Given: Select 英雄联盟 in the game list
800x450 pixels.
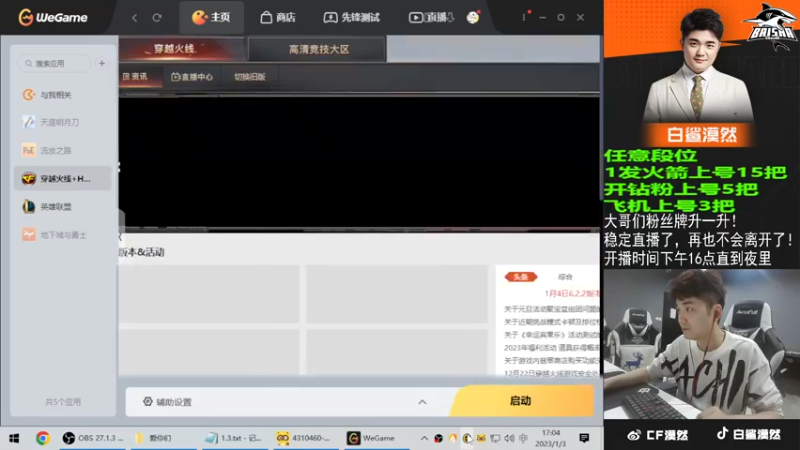Looking at the screenshot, I should point(62,207).
